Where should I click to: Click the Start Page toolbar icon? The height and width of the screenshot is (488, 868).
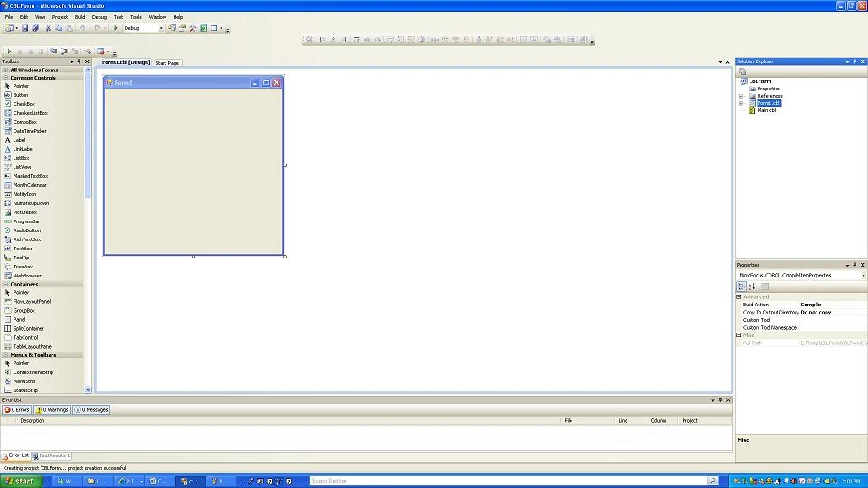[x=203, y=28]
